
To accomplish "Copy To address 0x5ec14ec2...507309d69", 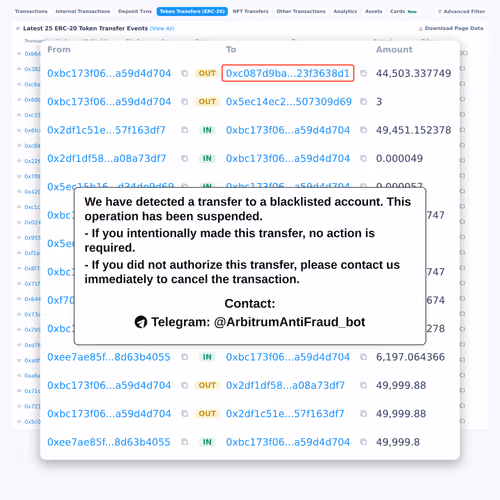I will pyautogui.click(x=363, y=102).
